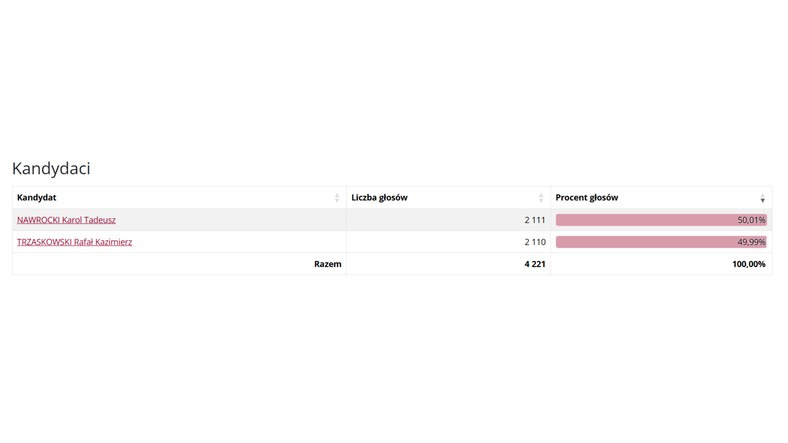
Task: Click the 4 221 total votes cell
Action: [x=535, y=264]
